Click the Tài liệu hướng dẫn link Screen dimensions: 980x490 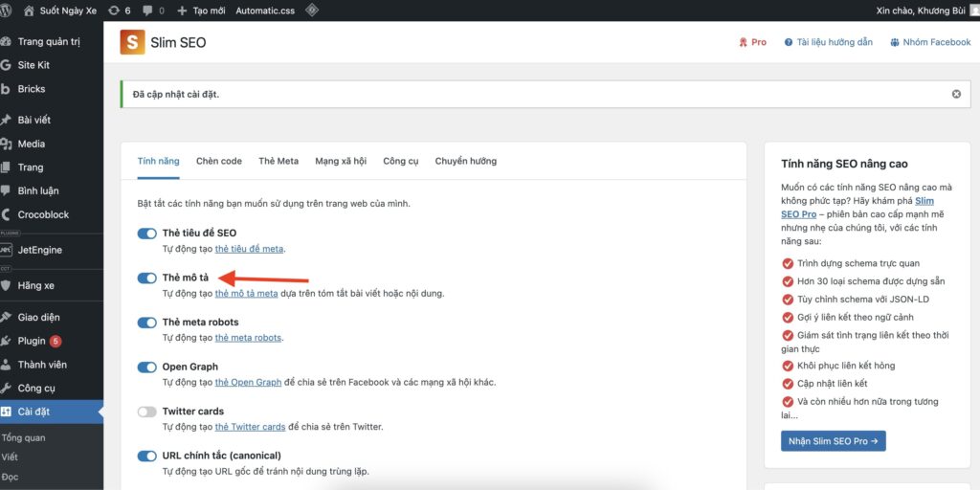coord(835,42)
